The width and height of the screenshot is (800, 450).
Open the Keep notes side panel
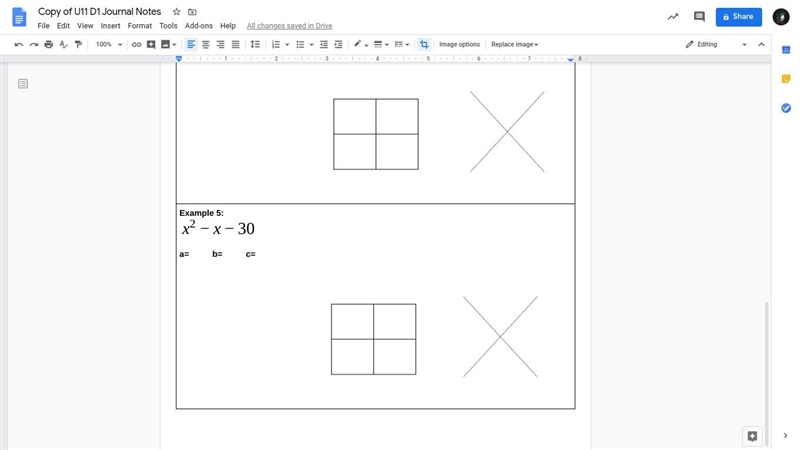[x=786, y=79]
